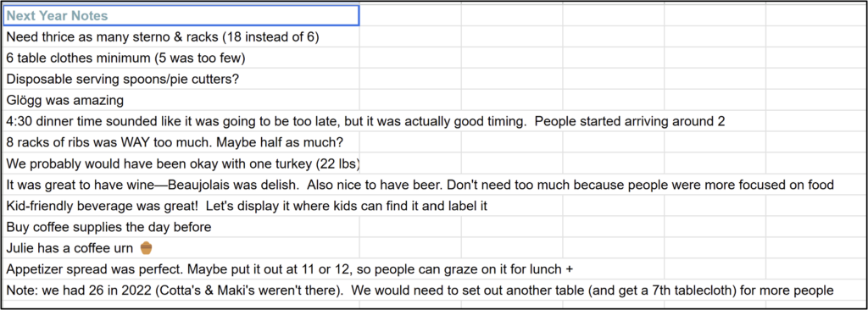The image size is (868, 310).
Task: Click the disposable serving spoons cell
Action: [x=181, y=79]
